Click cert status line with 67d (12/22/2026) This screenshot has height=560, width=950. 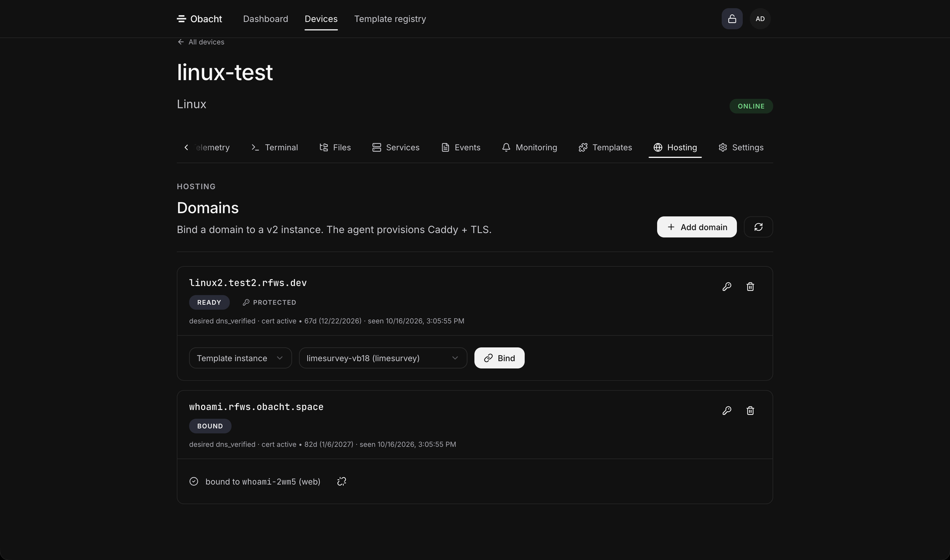(x=327, y=321)
